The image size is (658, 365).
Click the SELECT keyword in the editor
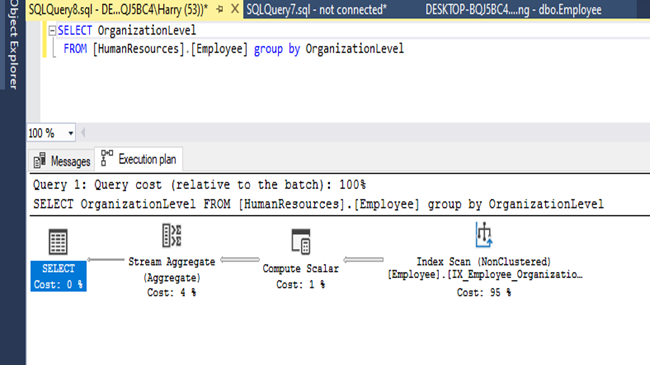[x=75, y=31]
